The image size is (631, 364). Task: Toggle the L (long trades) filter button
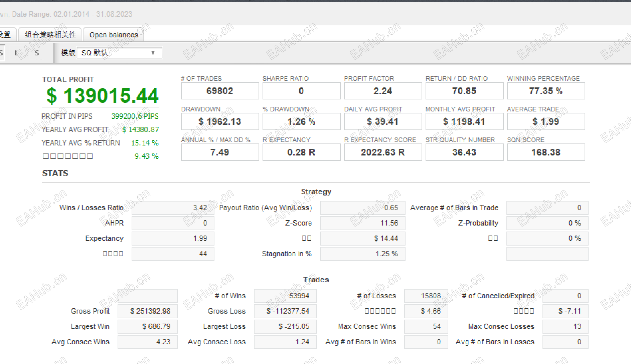tap(17, 53)
